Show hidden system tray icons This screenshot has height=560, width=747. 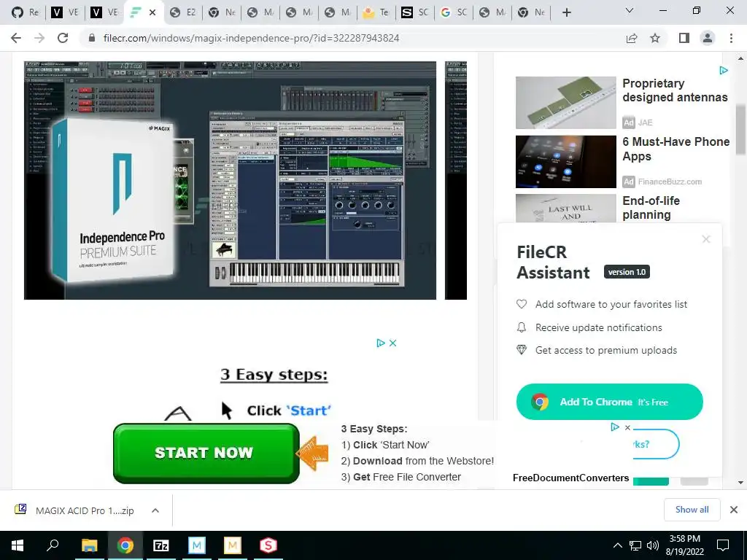(617, 545)
